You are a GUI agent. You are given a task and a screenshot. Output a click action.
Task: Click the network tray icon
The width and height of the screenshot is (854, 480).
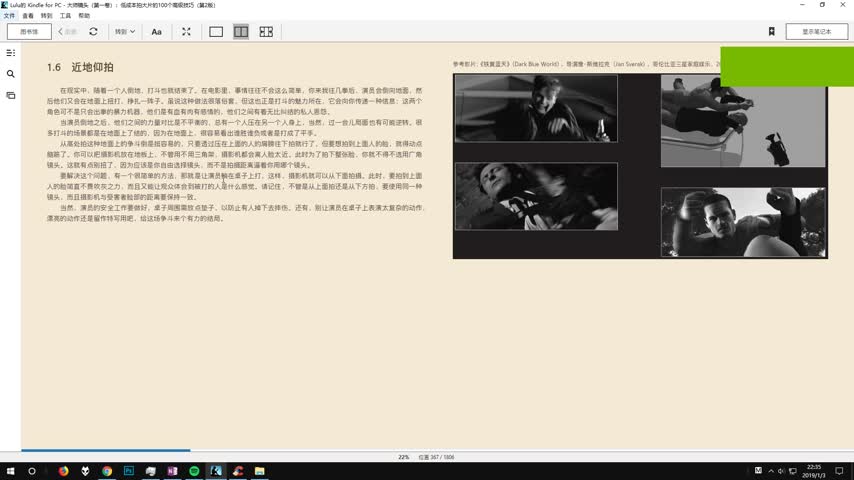792,471
